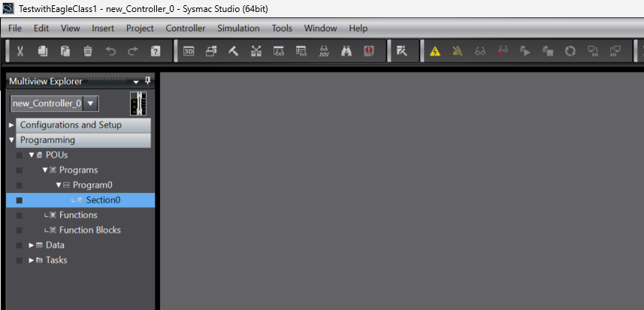644x310 pixels.
Task: Click the Build hammer icon
Action: coord(234,51)
